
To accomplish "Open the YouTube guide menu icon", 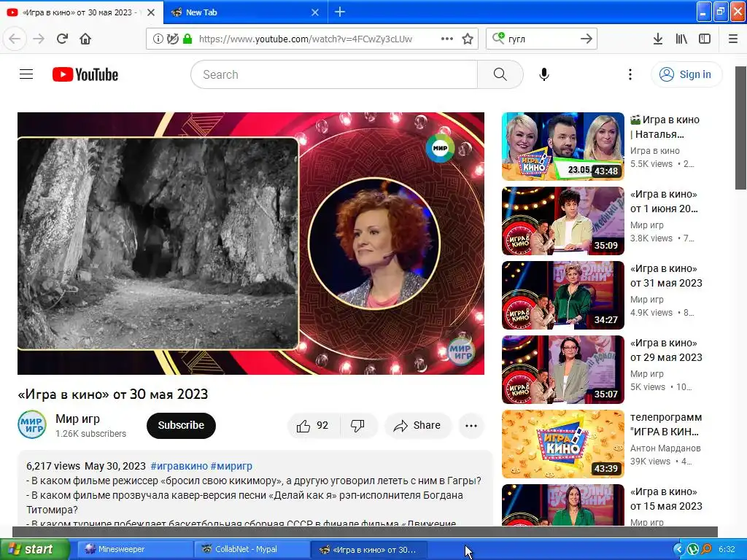I will 26,74.
